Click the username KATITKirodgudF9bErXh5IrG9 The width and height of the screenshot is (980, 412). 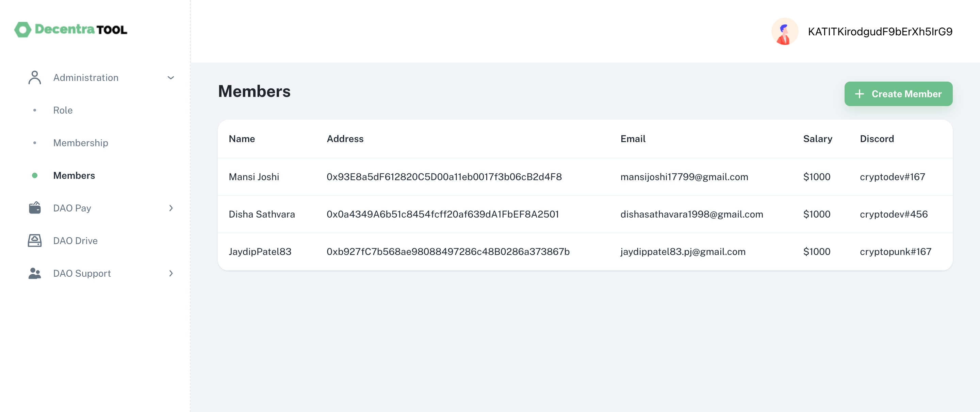click(x=880, y=32)
